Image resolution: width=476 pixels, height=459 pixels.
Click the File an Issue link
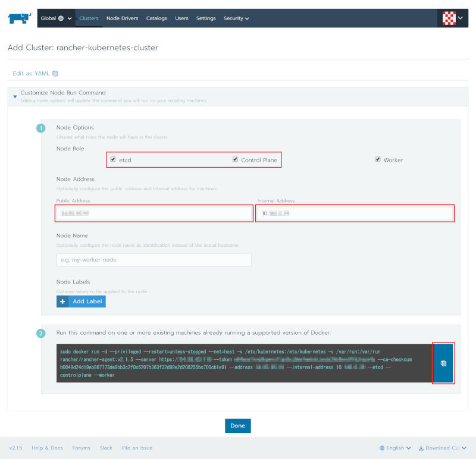pos(137,448)
